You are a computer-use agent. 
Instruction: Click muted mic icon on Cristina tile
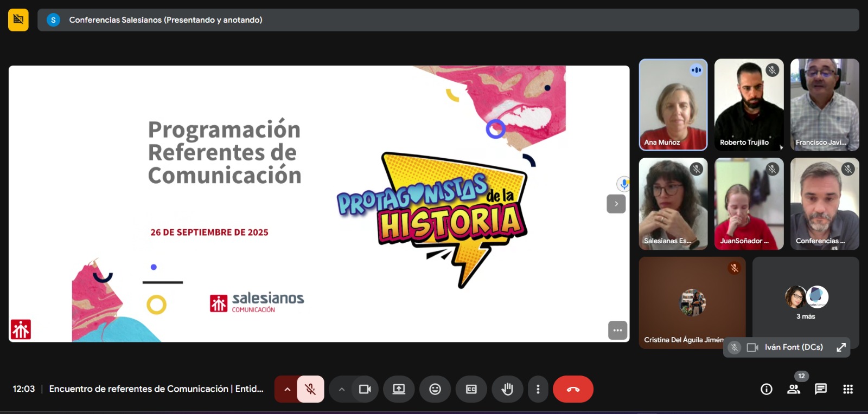point(734,268)
